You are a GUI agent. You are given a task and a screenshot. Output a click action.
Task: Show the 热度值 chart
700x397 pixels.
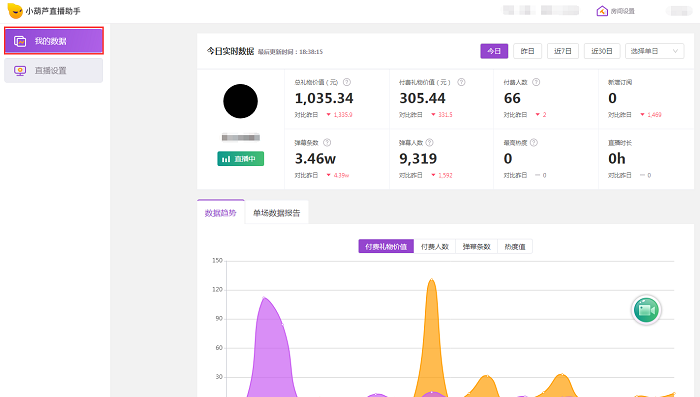[x=515, y=247]
